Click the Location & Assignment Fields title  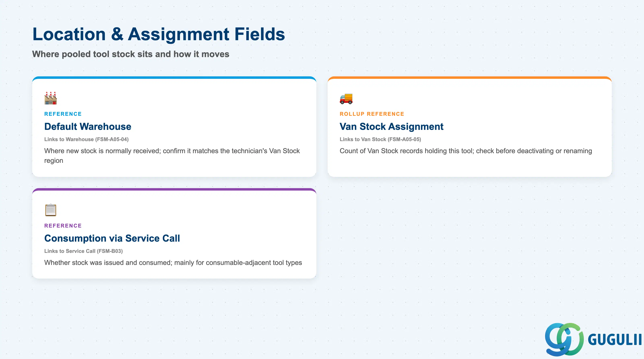(159, 34)
